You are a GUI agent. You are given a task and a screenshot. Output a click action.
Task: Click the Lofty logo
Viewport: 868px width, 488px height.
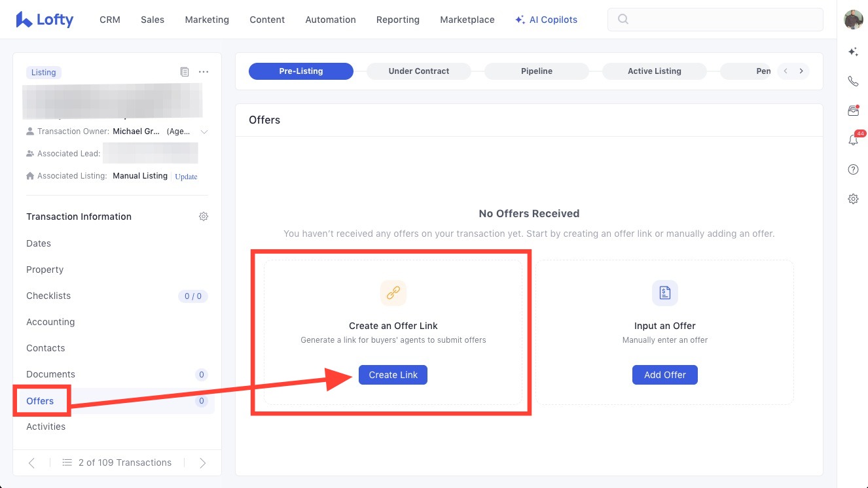(45, 20)
